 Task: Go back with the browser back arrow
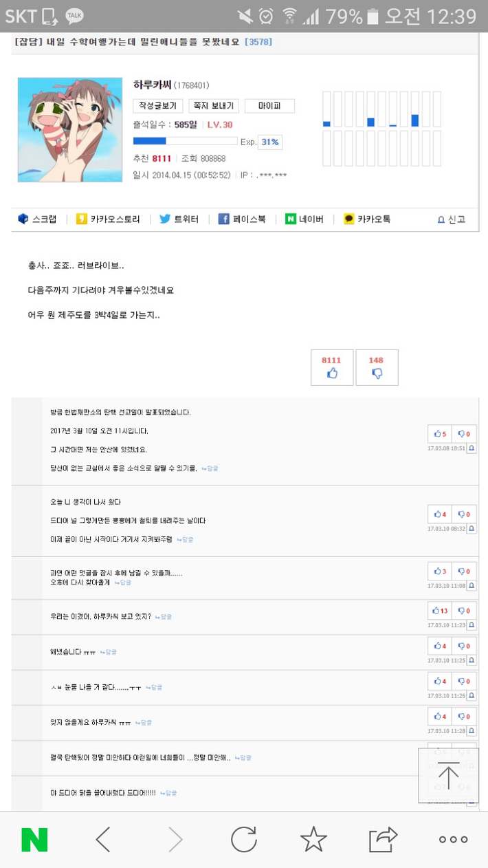point(103,839)
